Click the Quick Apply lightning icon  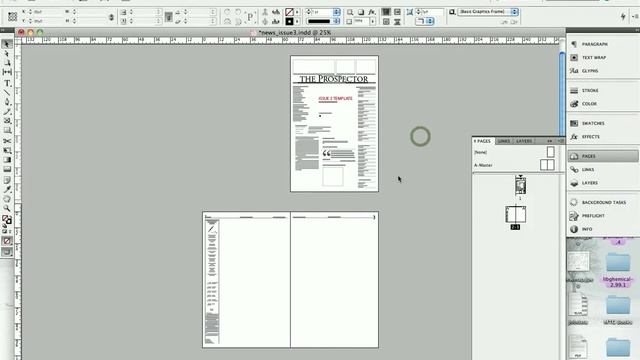tap(623, 16)
